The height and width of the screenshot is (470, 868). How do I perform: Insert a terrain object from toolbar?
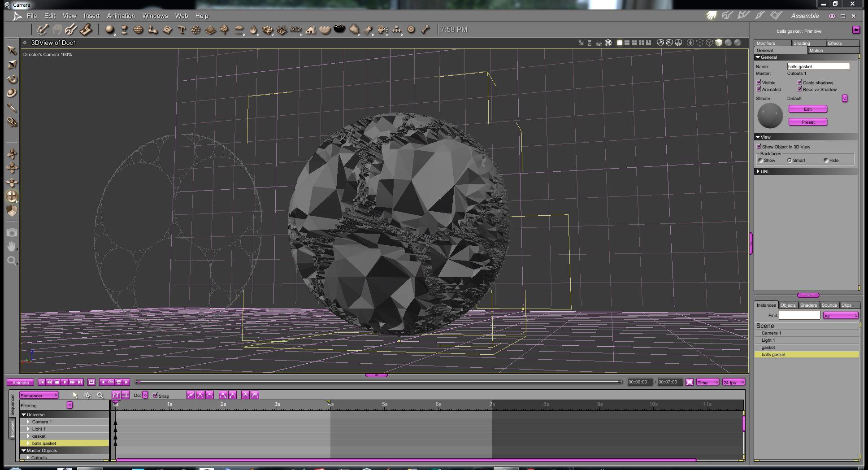click(210, 30)
